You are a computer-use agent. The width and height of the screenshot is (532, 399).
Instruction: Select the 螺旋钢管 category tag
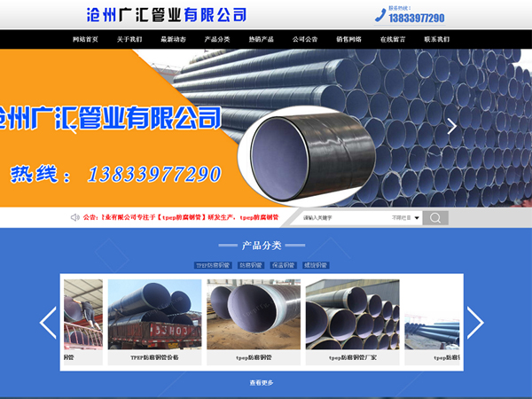[x=316, y=265]
